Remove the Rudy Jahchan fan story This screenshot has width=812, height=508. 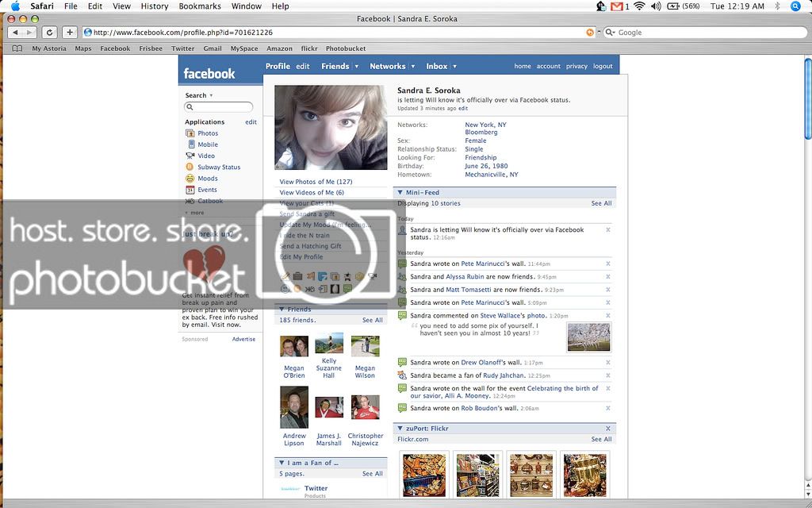[608, 375]
